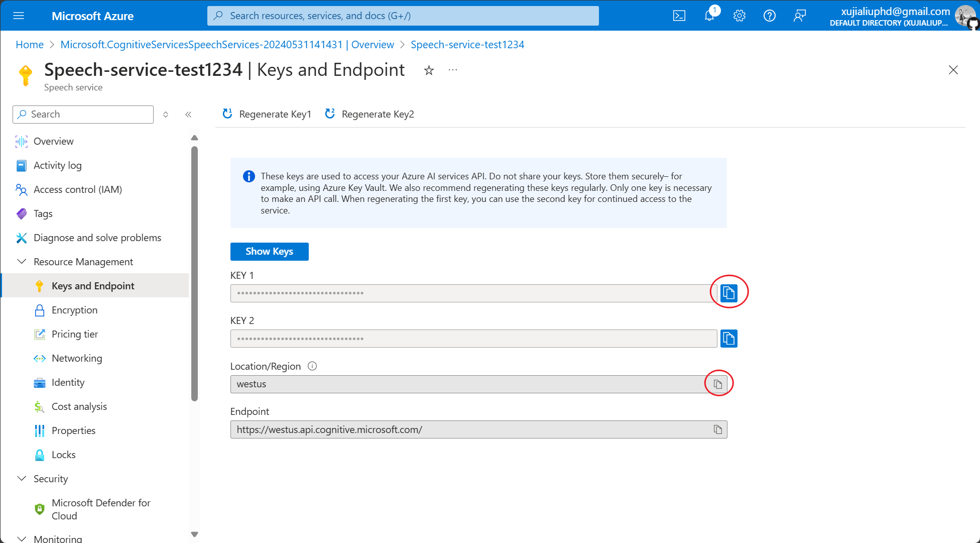
Task: Copy the Endpoint URL
Action: 718,429
